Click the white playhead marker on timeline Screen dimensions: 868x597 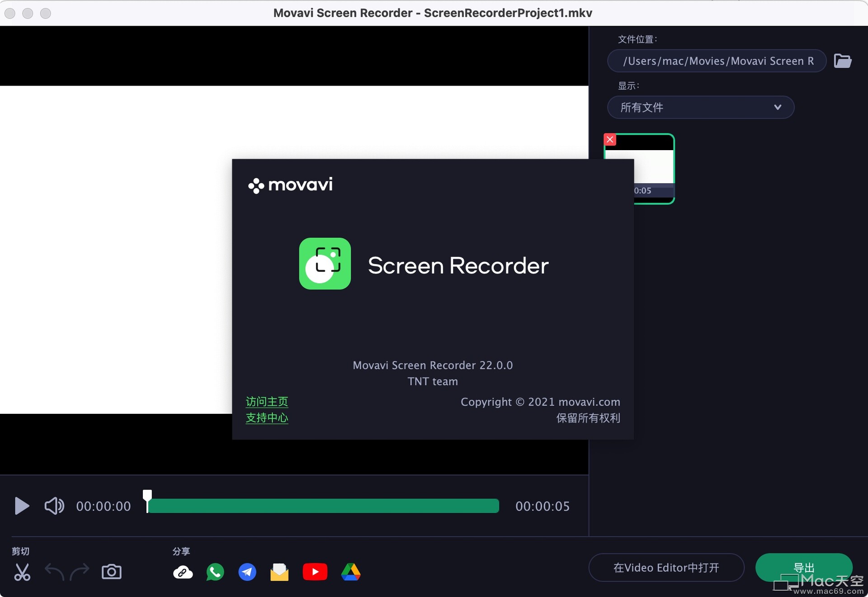(x=147, y=500)
